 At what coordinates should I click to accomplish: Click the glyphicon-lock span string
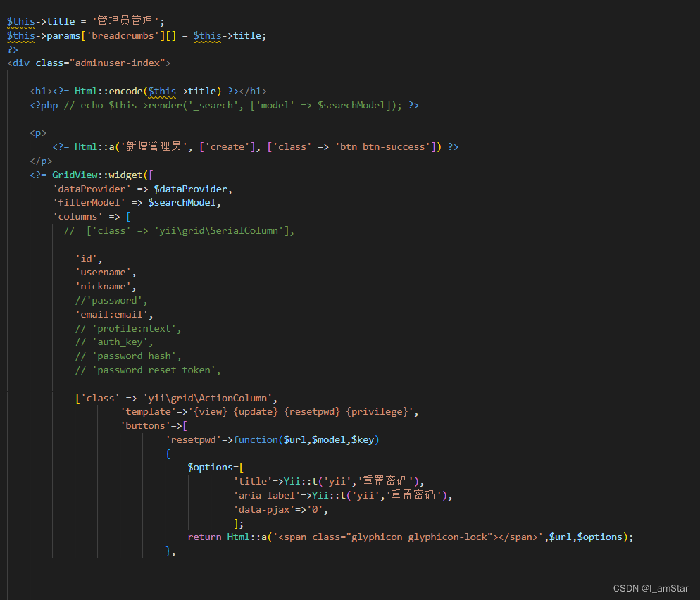408,537
